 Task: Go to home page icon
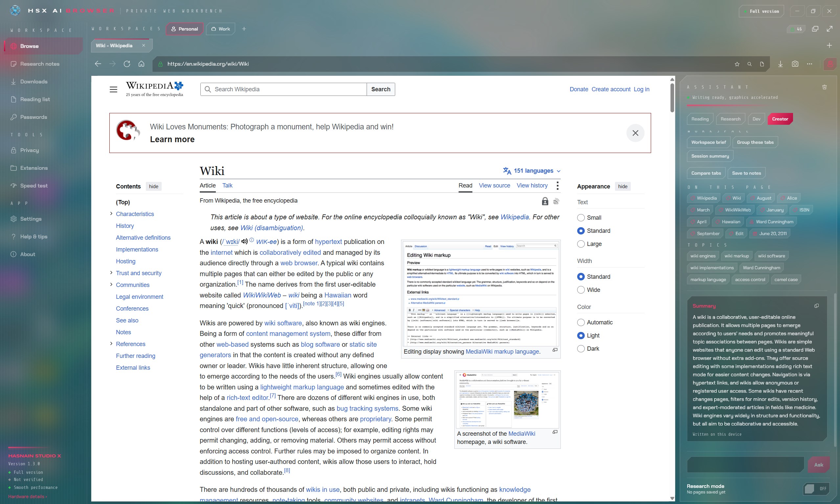click(x=141, y=64)
